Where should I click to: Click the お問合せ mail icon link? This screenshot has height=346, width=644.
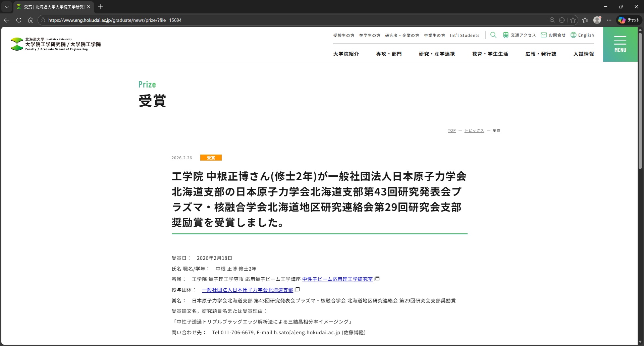click(x=553, y=35)
